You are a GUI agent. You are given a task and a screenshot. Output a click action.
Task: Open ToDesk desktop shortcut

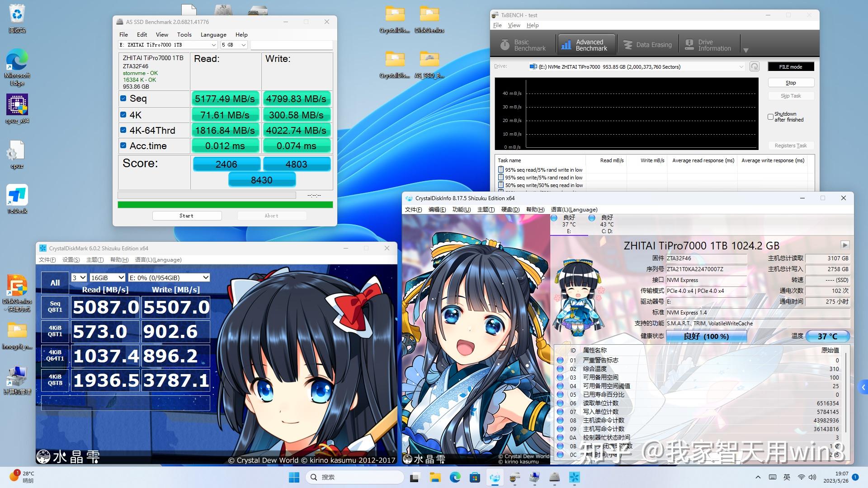click(x=17, y=196)
